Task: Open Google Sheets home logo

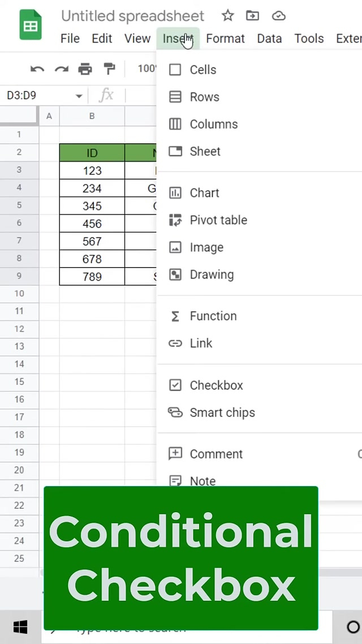Action: pos(30,25)
